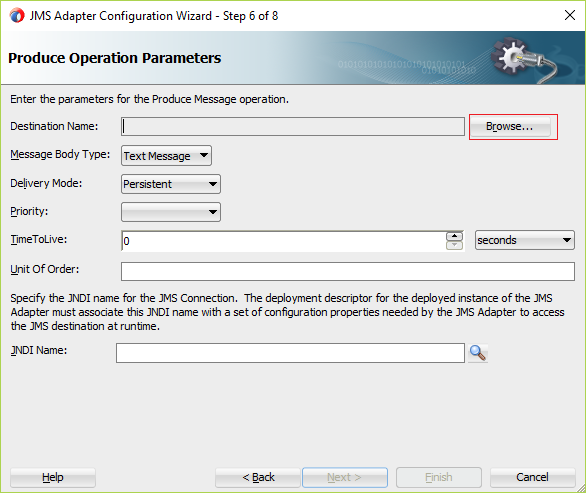The image size is (586, 493).
Task: Decrease TimeToLive with the down spinner arrow
Action: [x=454, y=245]
